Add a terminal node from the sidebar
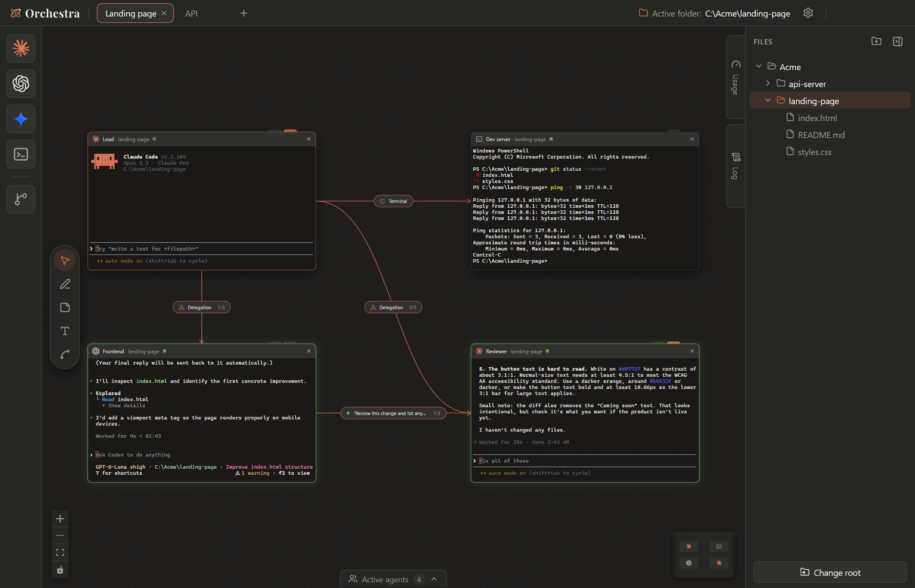 (21, 154)
